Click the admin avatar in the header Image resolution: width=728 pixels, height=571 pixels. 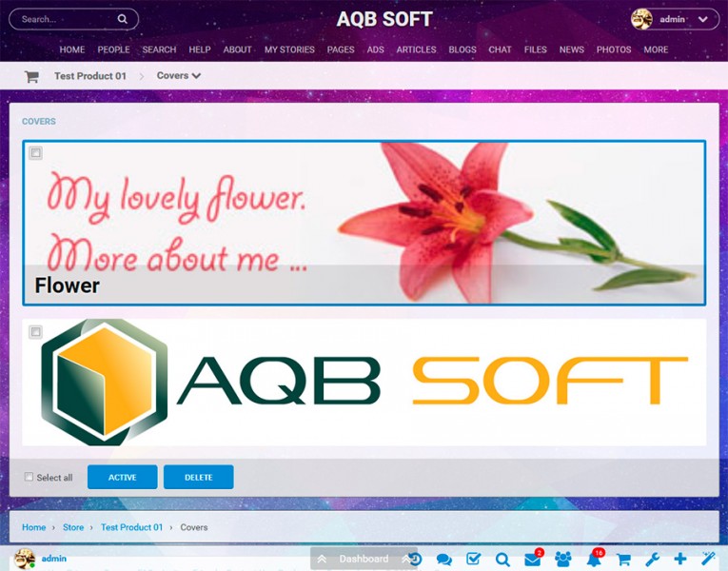[641, 19]
